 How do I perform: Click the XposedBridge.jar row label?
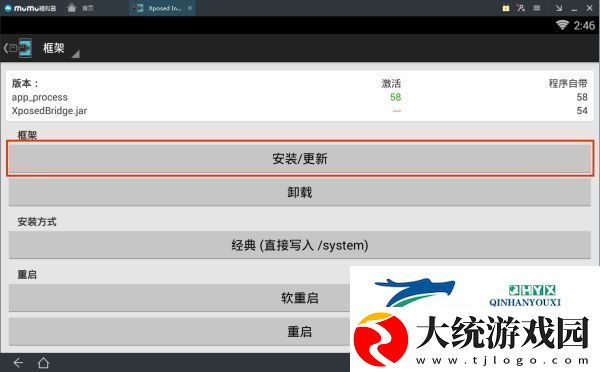[x=49, y=111]
